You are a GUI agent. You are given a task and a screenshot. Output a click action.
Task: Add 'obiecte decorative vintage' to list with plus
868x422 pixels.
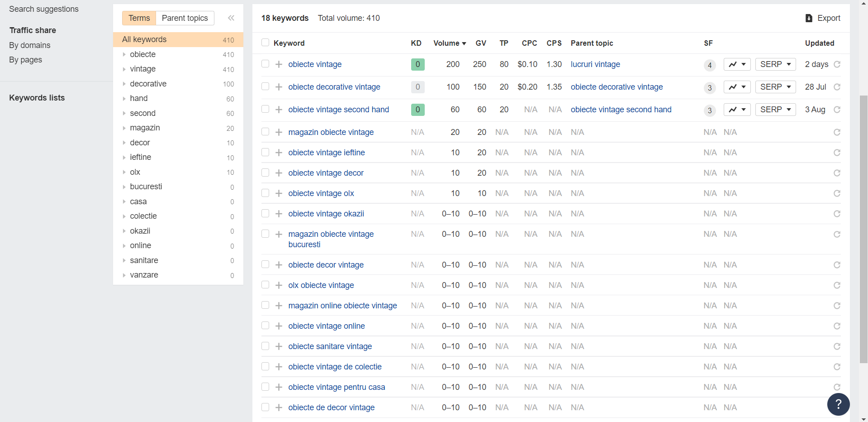[279, 87]
